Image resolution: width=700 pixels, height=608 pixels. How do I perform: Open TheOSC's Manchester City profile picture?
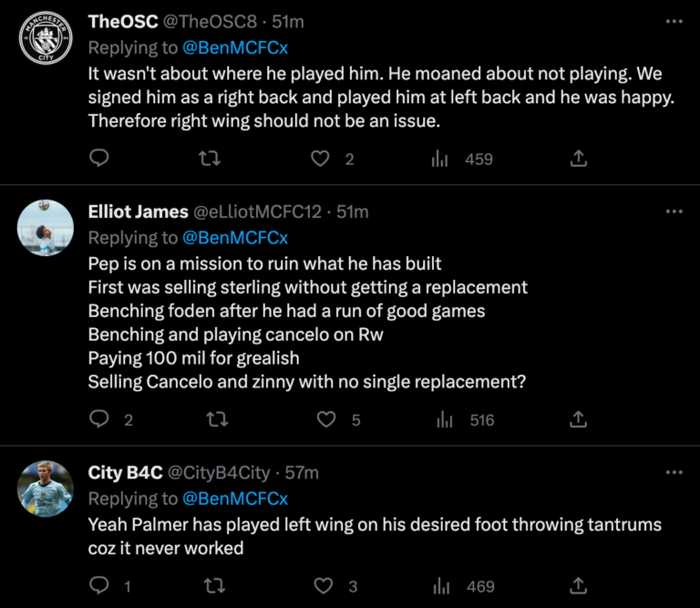click(45, 39)
